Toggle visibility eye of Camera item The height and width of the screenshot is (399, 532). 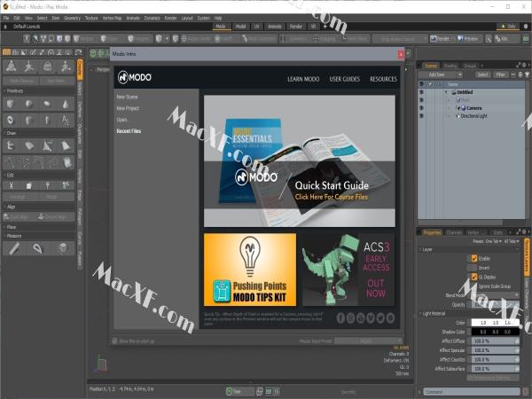click(421, 108)
